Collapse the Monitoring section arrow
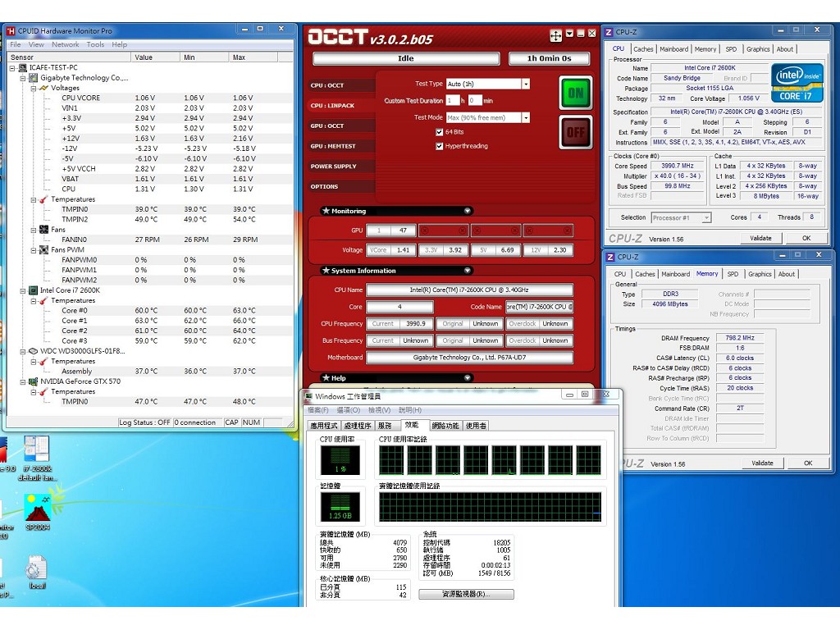840x630 pixels. click(x=467, y=211)
